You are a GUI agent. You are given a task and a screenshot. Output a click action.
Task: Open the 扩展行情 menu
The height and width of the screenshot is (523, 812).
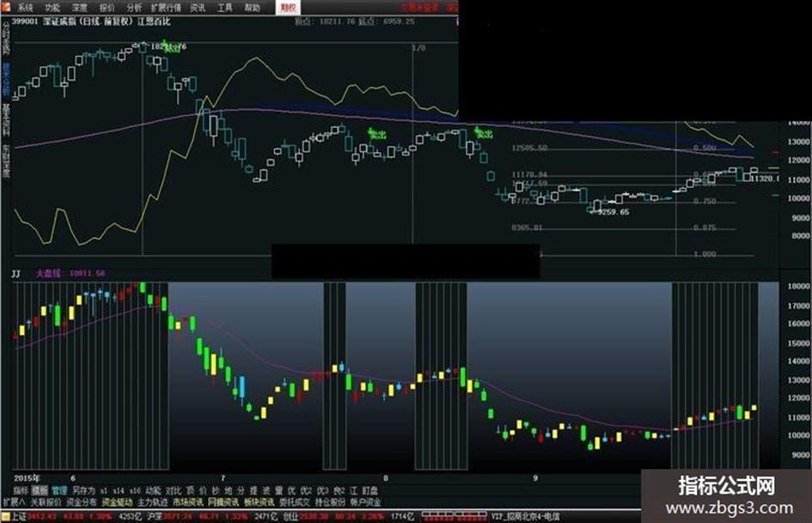click(166, 7)
